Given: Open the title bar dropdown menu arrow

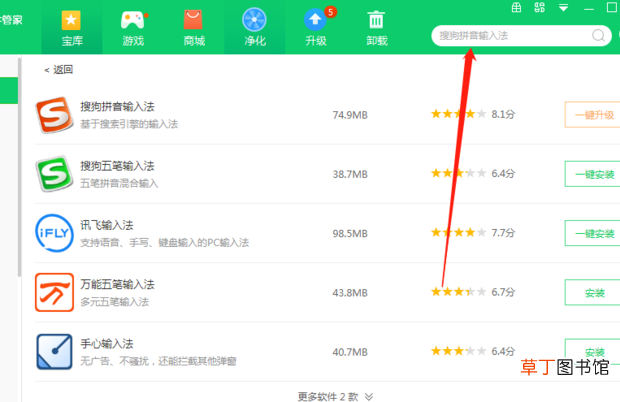Looking at the screenshot, I should [563, 8].
